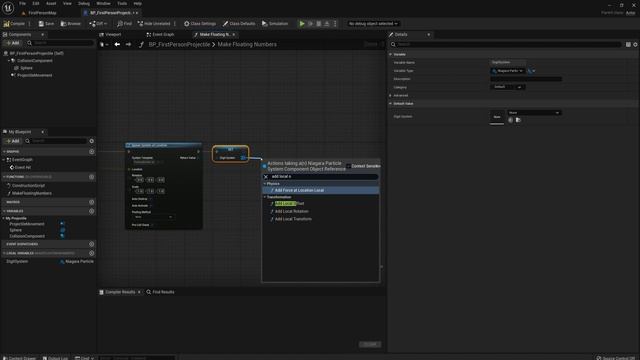
Task: Open the Window menu
Action: click(103, 3)
